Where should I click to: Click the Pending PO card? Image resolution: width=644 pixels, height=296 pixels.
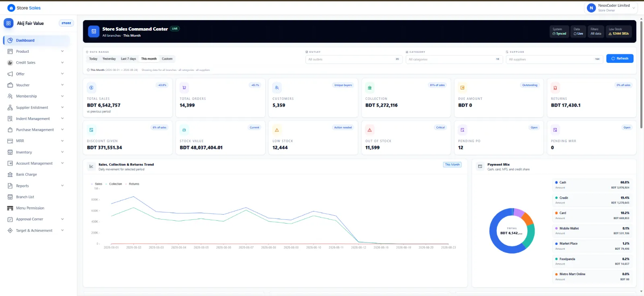(499, 138)
